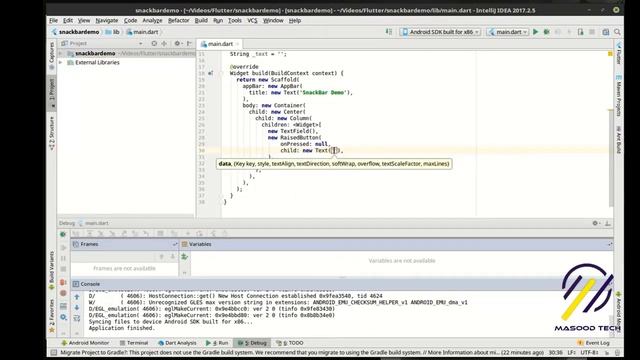Open Search Everywhere magnifier icon
The image size is (640, 360).
coord(618,32)
